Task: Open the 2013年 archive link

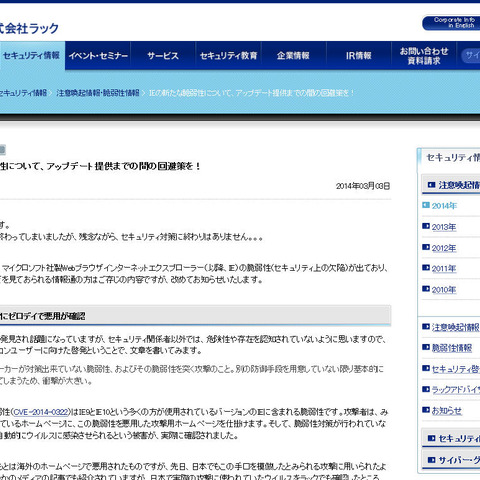Action: coord(444,227)
